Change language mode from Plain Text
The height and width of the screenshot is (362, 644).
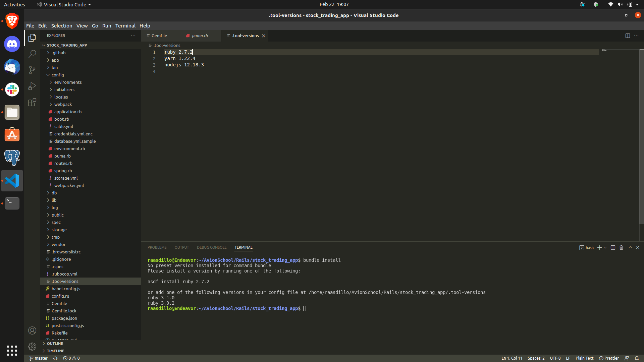(584, 358)
